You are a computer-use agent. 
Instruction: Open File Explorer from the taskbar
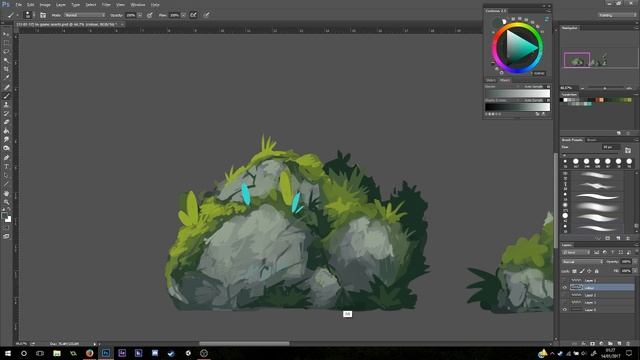(x=57, y=353)
